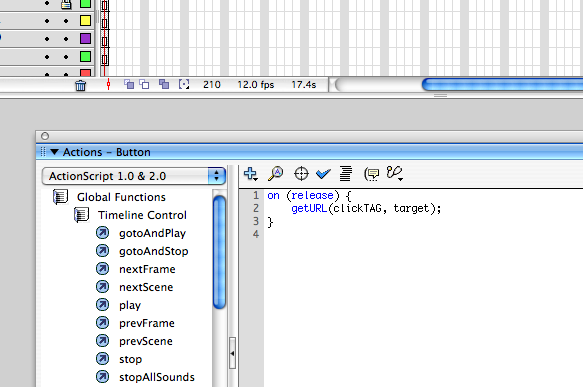Click line number 4 in the script gutter

pos(256,234)
